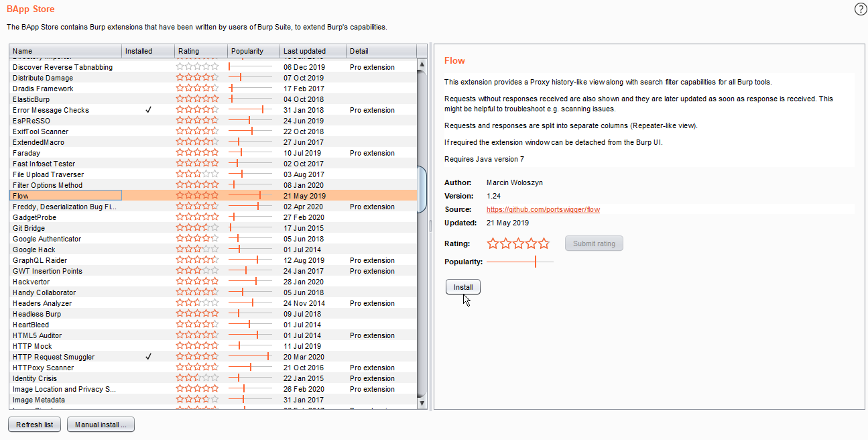Image resolution: width=868 pixels, height=440 pixels.
Task: Click the extension list scrollbar down arrow
Action: 422,404
